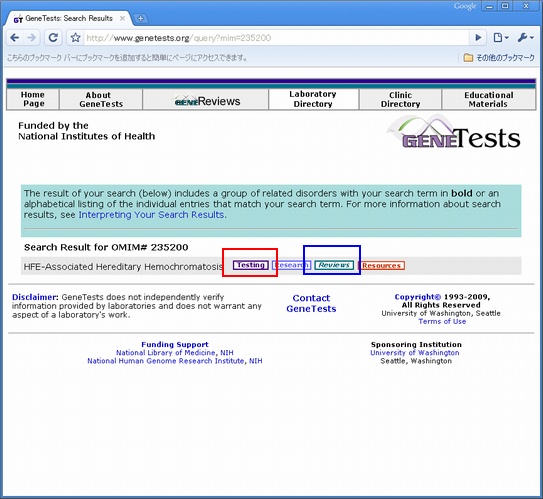Open the Terms of Use link
This screenshot has width=543, height=499.
[442, 321]
